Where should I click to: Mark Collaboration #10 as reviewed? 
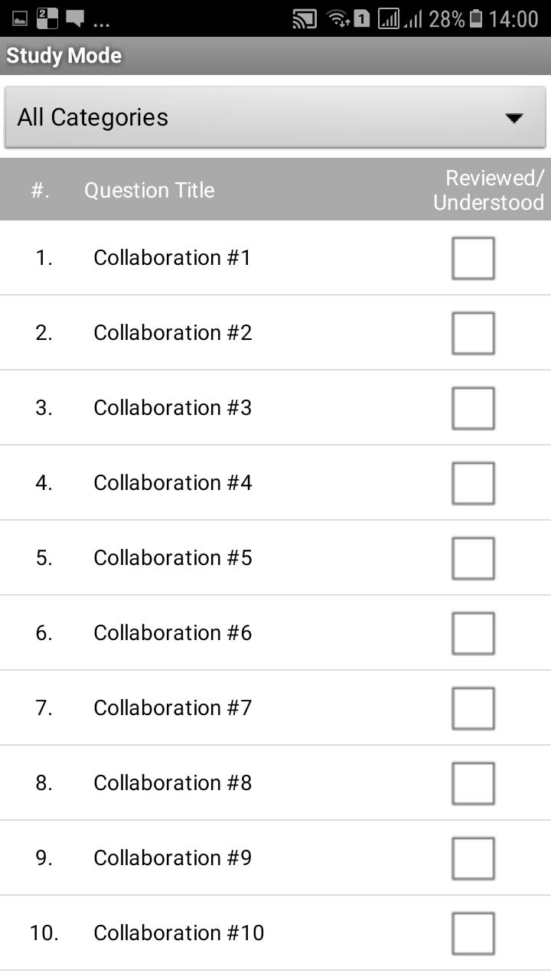click(473, 933)
